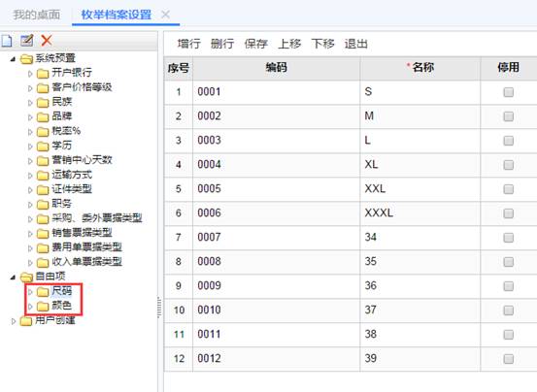Image resolution: width=537 pixels, height=392 pixels.
Task: Click the 名称 cell containing XL
Action: (420, 165)
